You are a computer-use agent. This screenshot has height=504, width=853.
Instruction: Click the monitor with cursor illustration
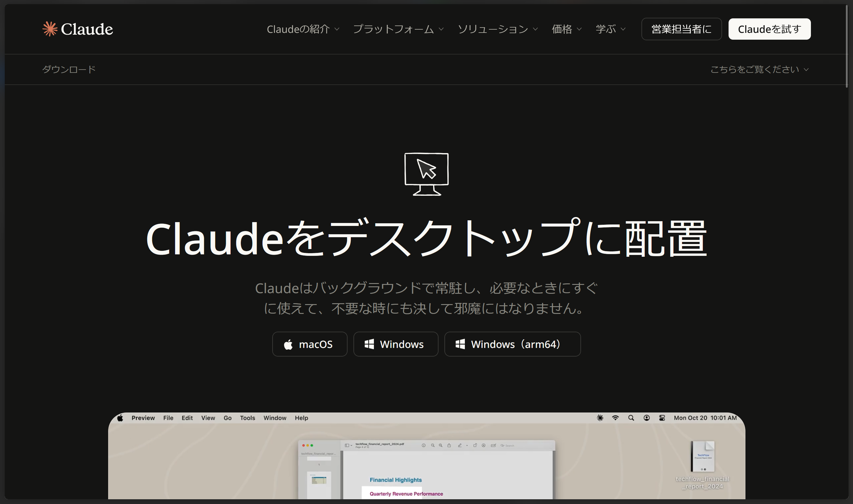pyautogui.click(x=426, y=174)
